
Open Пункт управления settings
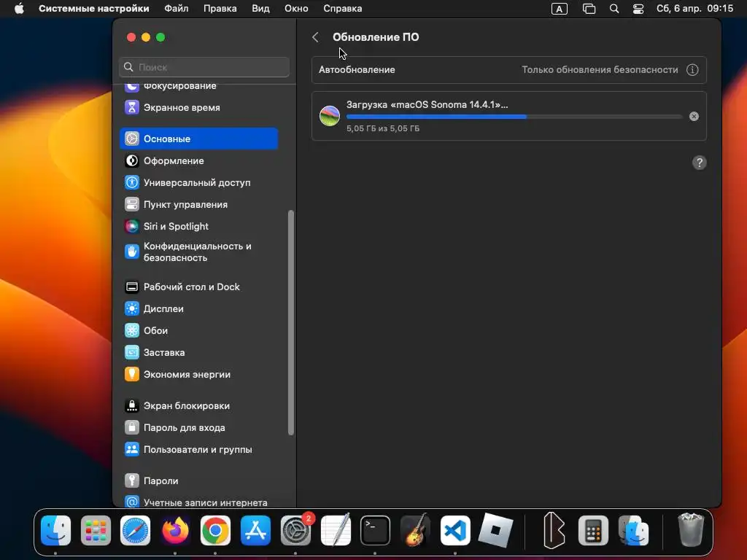[x=198, y=204]
